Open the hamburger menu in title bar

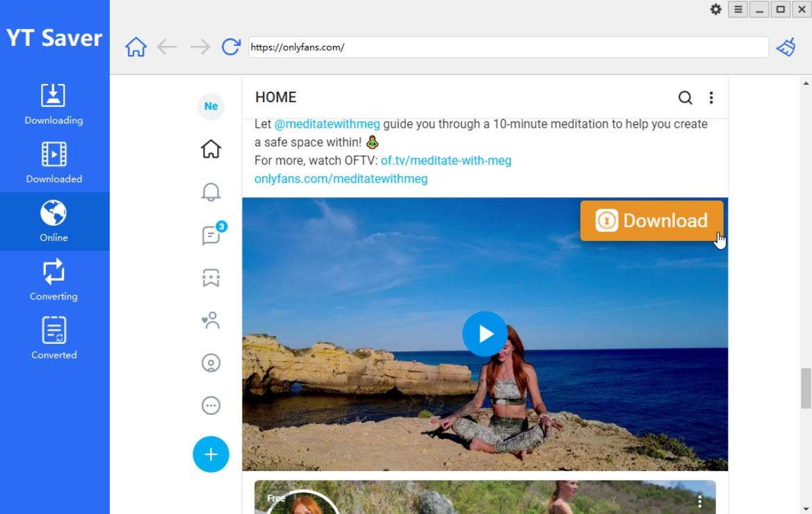(738, 9)
